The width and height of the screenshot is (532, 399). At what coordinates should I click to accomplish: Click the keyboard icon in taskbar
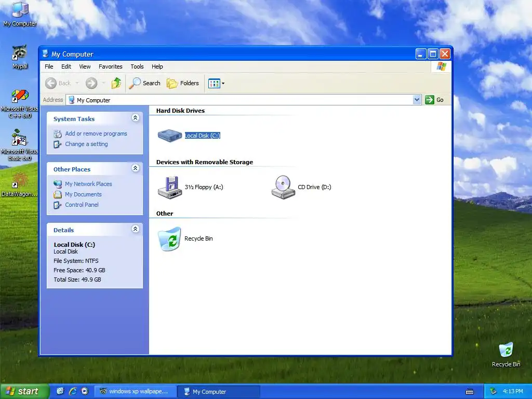470,392
